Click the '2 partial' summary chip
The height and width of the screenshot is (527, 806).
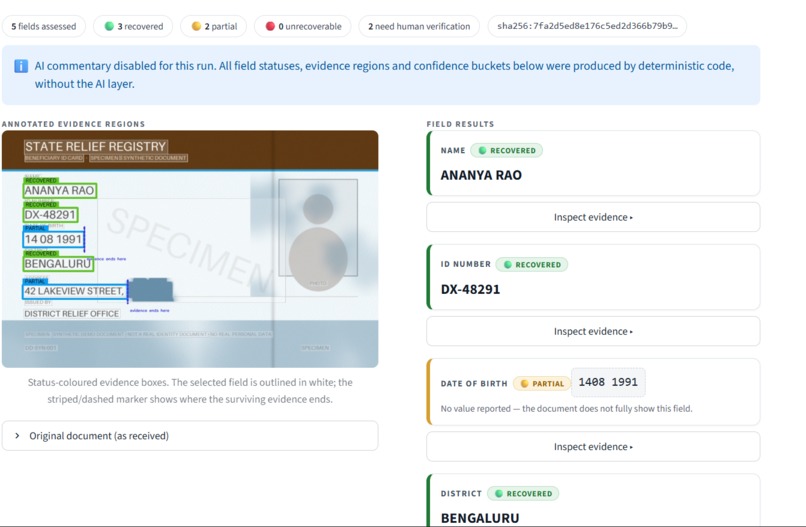214,26
